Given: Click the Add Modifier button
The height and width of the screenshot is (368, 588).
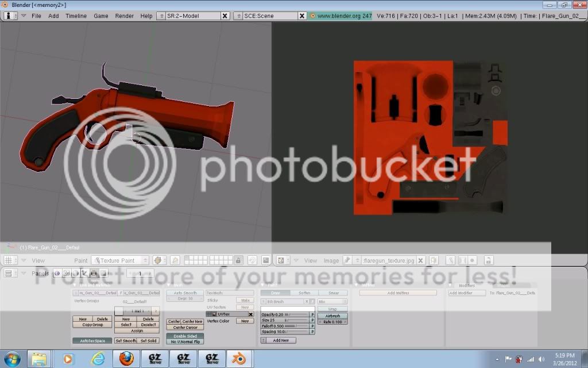Looking at the screenshot, I should 461,293.
